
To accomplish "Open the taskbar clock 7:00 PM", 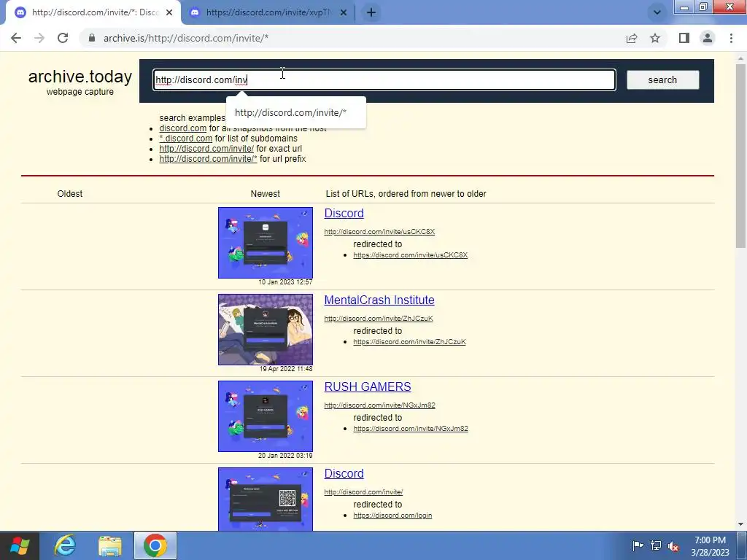I will pyautogui.click(x=710, y=546).
